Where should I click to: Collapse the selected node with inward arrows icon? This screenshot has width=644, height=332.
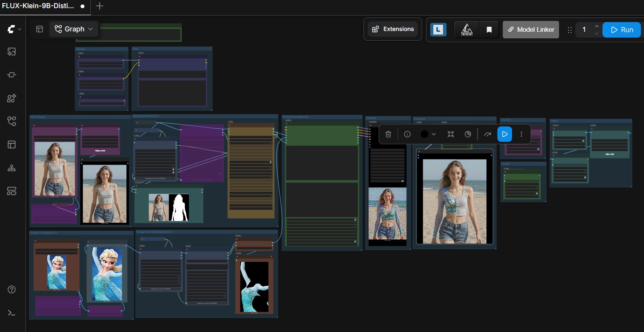(x=451, y=134)
